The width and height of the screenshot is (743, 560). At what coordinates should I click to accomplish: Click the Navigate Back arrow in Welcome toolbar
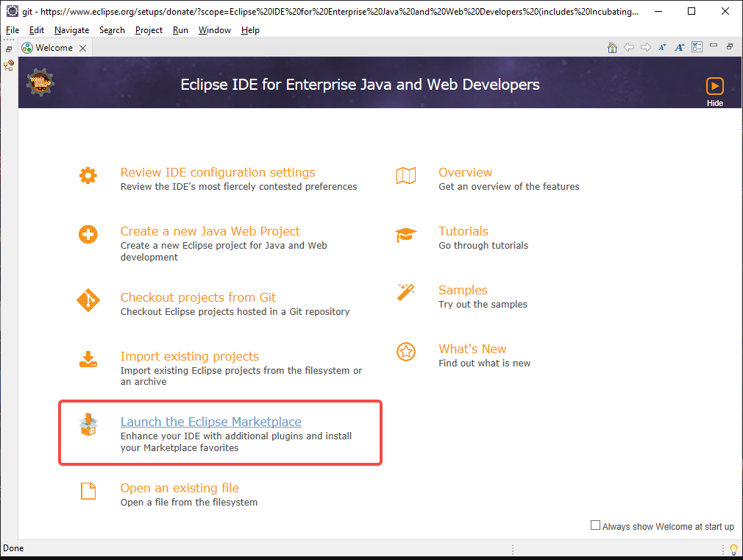click(629, 47)
